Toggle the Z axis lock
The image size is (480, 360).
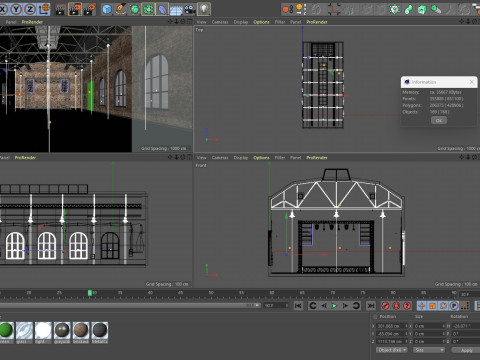30,9
